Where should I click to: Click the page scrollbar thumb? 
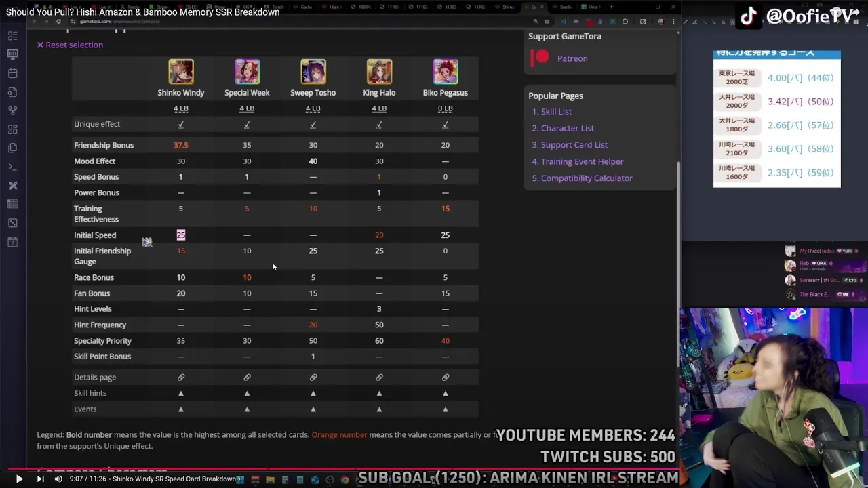point(677,264)
